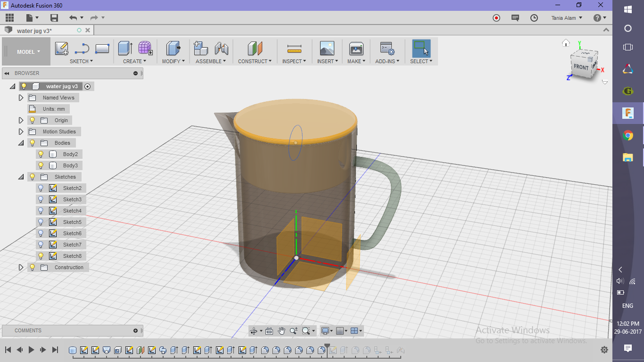The image size is (644, 362).
Task: Play the timeline
Action: (32, 350)
